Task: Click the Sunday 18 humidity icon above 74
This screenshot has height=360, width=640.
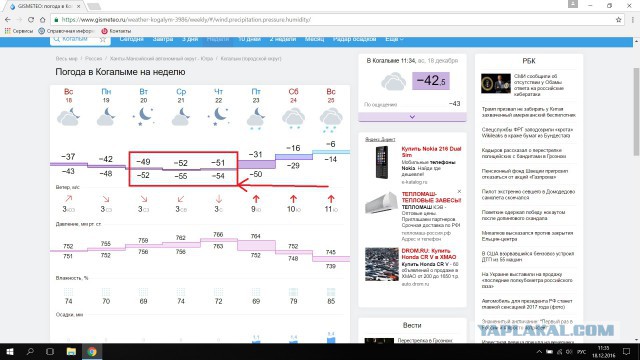Action: (x=68, y=292)
